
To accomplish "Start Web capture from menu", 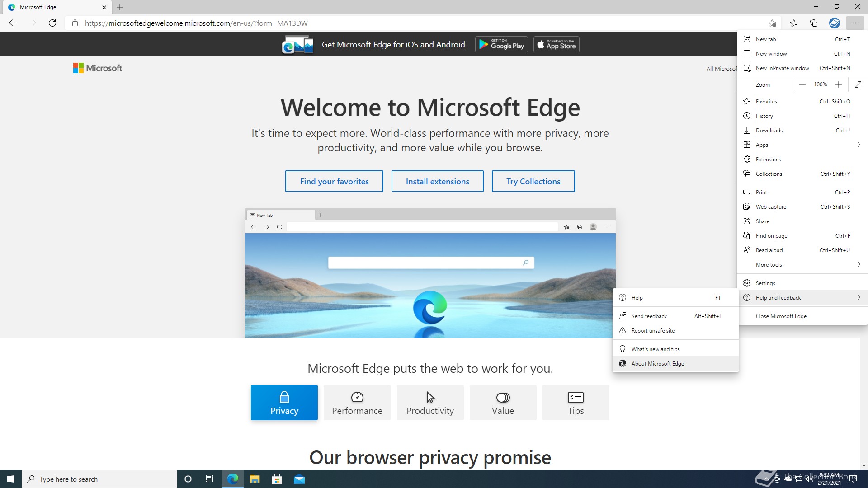I will pos(802,207).
